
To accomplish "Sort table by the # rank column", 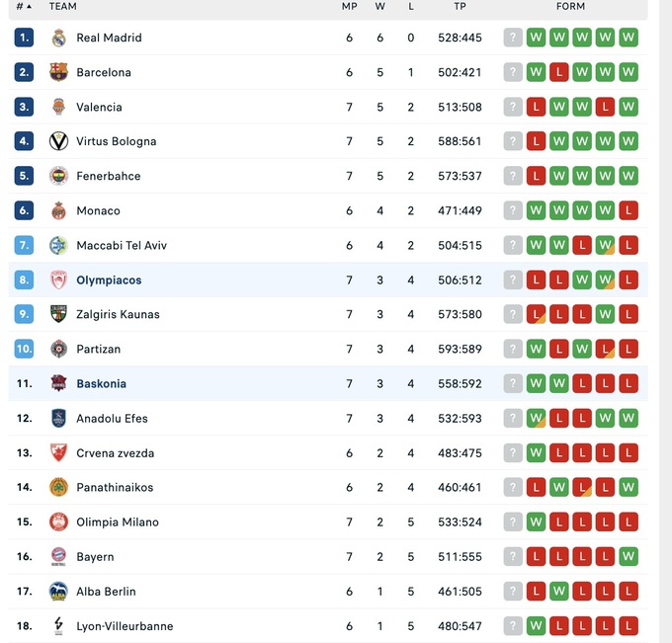I will coord(23,6).
